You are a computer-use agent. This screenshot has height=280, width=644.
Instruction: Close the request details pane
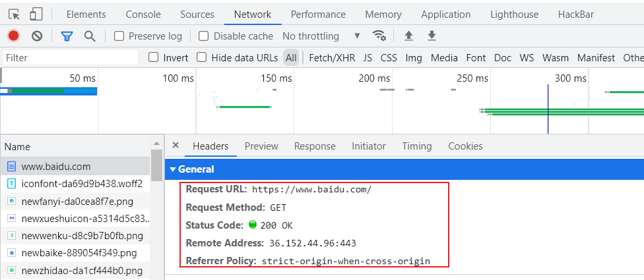tap(176, 146)
